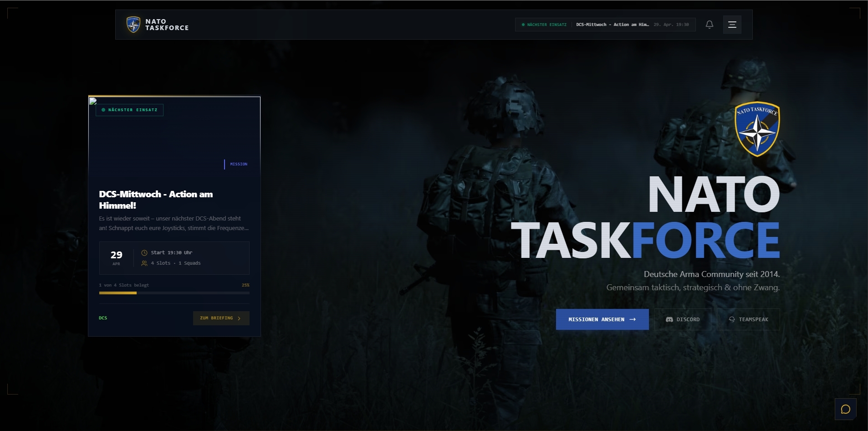Open notifications via the bell icon
Viewport: 868px width, 431px height.
coord(709,24)
